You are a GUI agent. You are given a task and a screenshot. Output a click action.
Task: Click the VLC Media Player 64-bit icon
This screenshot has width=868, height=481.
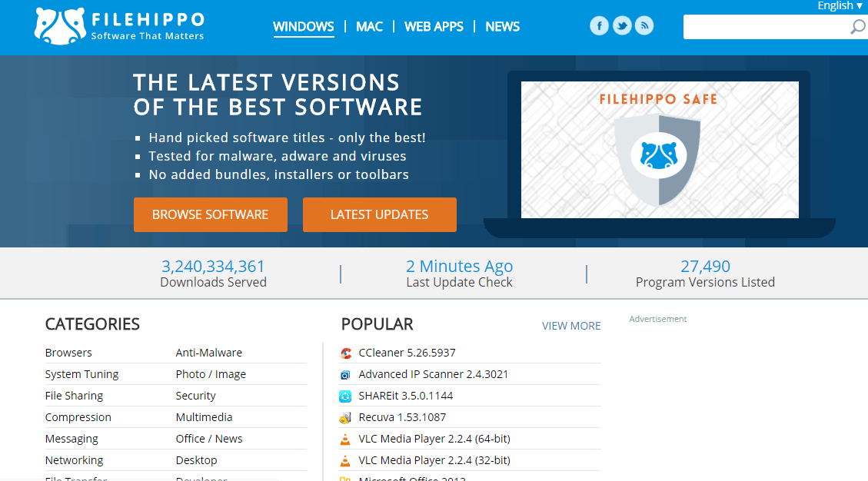[347, 439]
